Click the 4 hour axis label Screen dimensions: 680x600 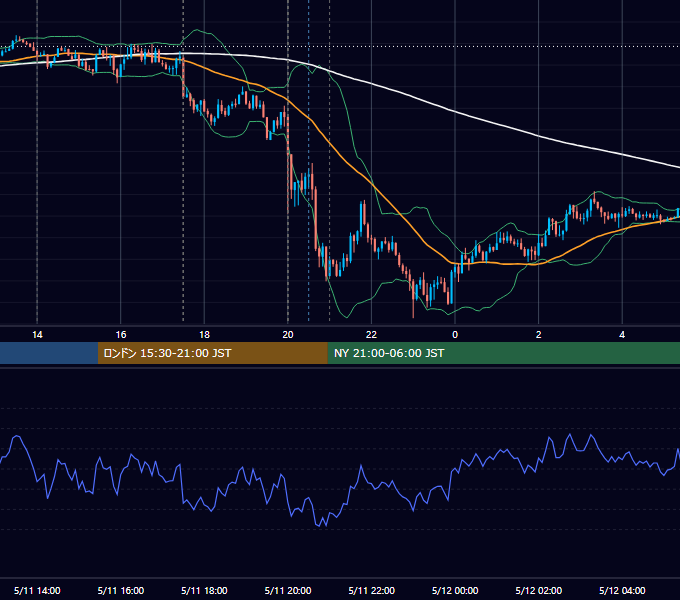[622, 335]
